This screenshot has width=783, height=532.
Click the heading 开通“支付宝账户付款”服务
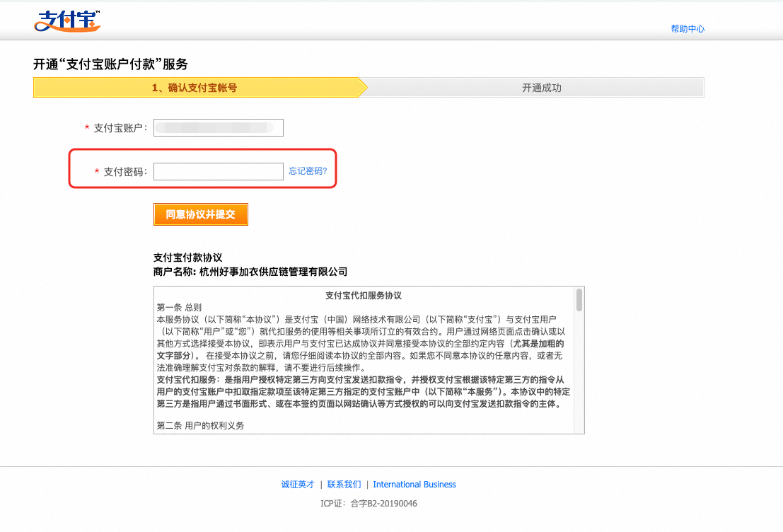coord(110,64)
